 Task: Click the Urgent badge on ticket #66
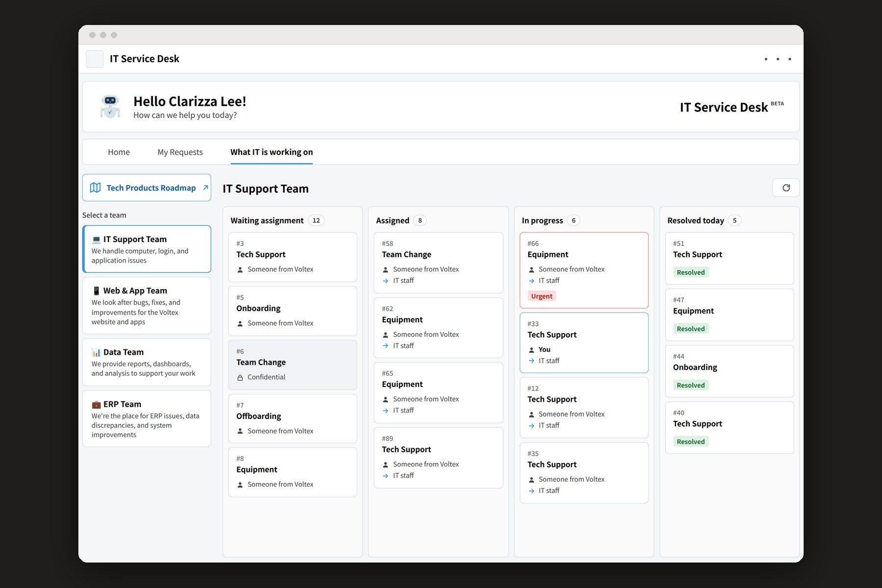coord(541,296)
